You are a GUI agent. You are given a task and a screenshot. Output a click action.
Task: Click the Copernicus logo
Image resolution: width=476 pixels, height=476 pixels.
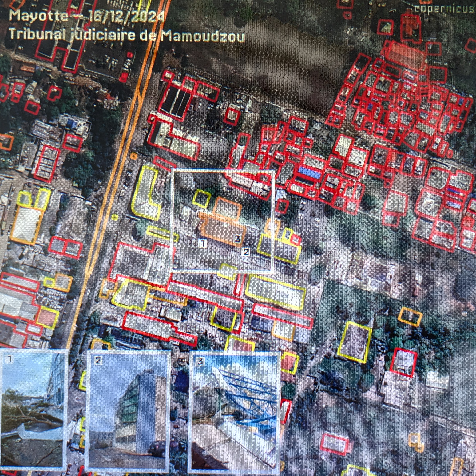click(x=445, y=9)
